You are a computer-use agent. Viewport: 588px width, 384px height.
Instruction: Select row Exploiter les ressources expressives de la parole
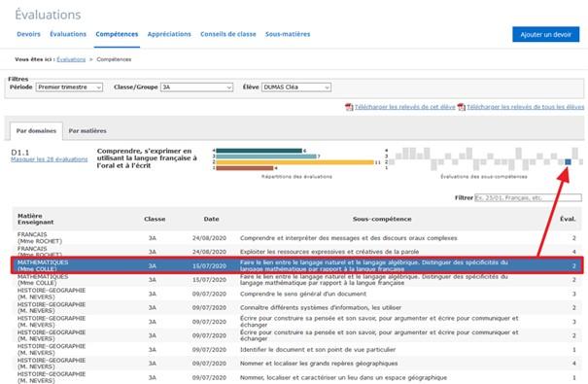tap(297, 252)
